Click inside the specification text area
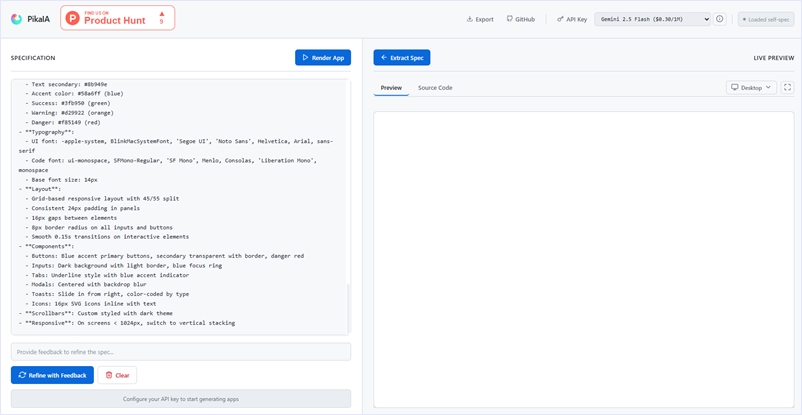Viewport: 802px width, 415px height. pyautogui.click(x=181, y=200)
